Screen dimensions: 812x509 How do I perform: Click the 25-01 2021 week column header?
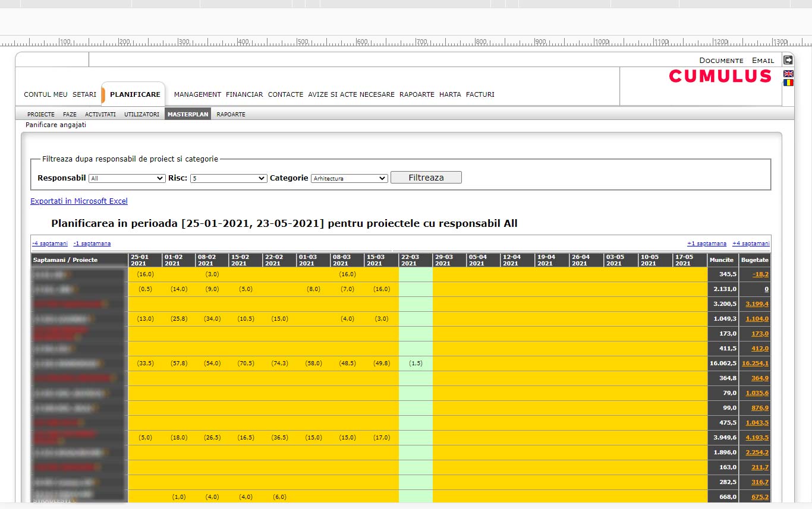[145, 260]
